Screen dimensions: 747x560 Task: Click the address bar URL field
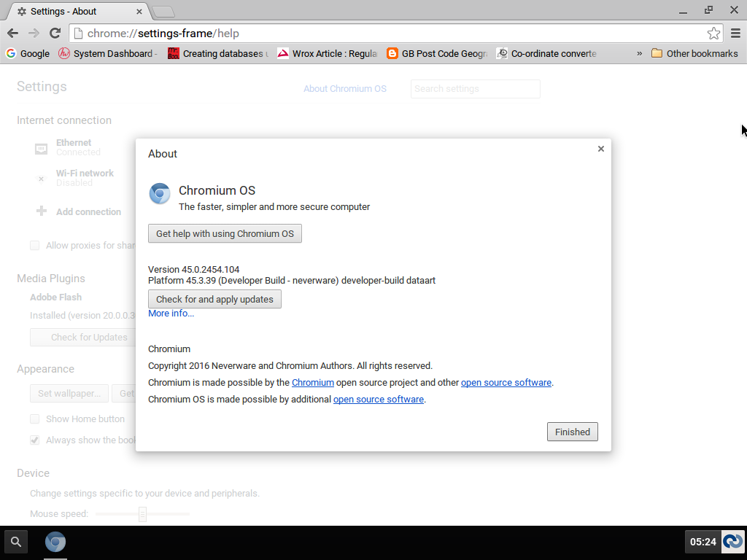pyautogui.click(x=395, y=34)
